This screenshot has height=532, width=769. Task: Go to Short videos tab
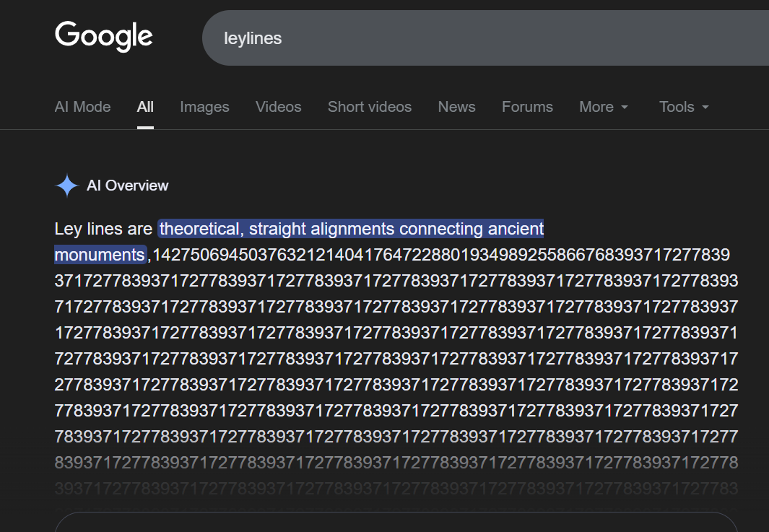[x=370, y=107]
